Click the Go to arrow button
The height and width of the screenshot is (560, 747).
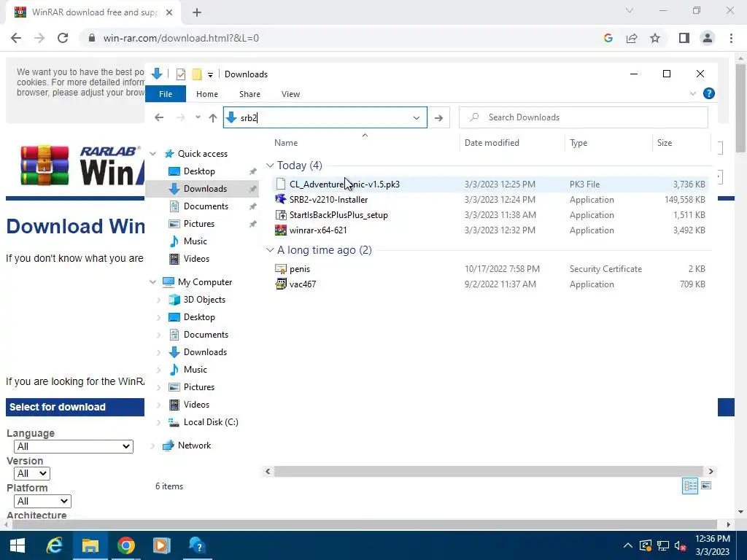click(438, 117)
